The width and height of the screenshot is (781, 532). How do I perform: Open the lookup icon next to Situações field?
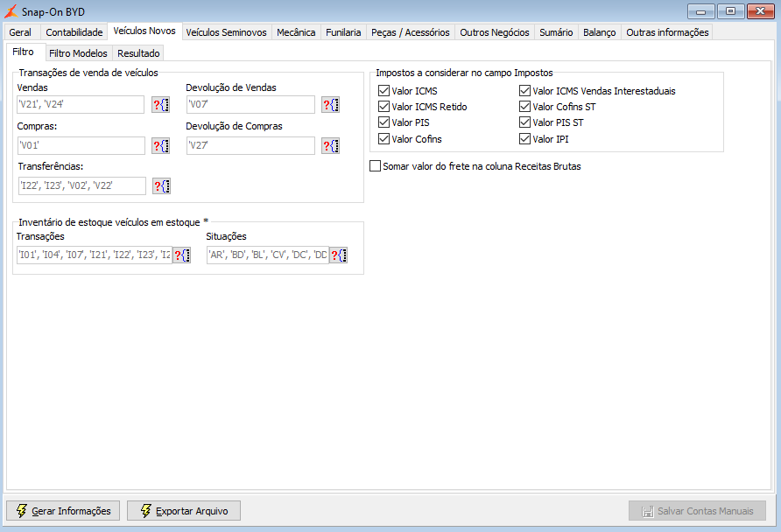point(339,255)
